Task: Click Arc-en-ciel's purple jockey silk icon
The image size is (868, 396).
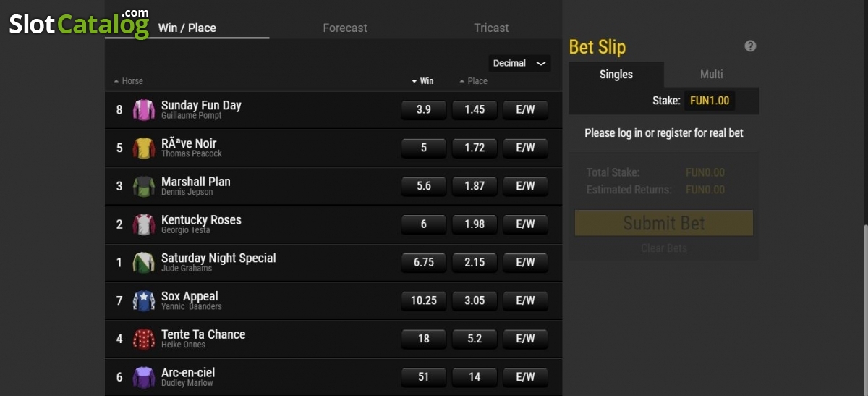Action: [144, 377]
